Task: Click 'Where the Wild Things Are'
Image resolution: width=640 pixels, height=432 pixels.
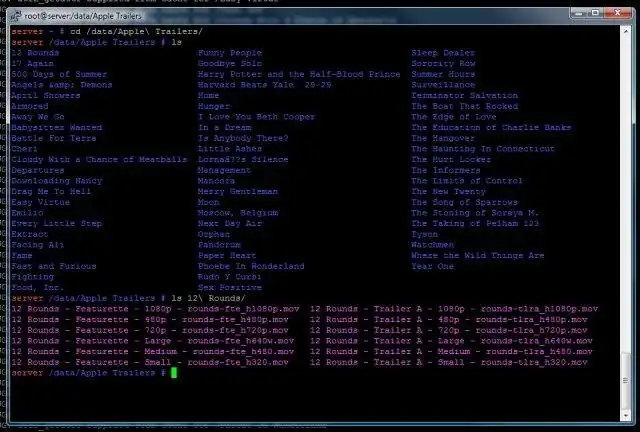Action: (x=478, y=255)
